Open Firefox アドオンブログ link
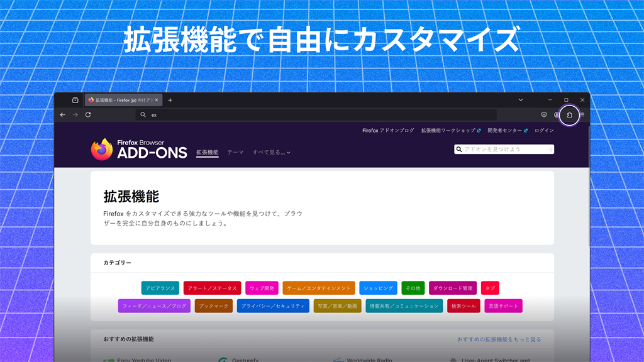 pos(388,131)
